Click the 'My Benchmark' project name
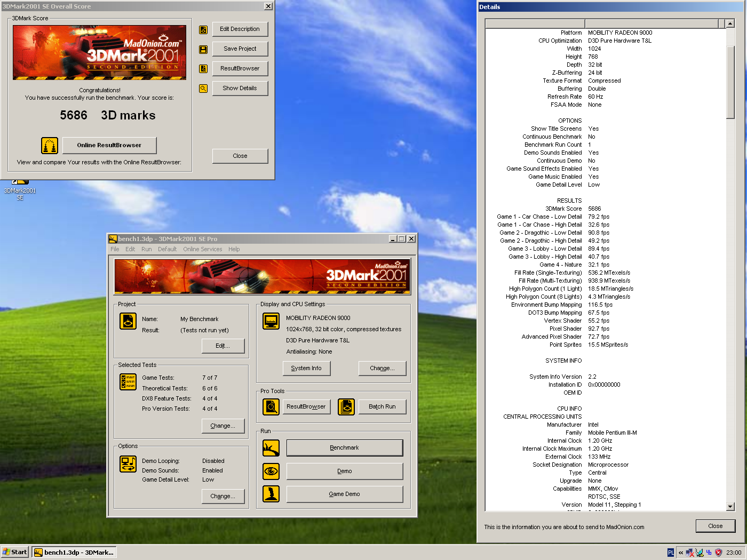The image size is (747, 560). tap(200, 319)
